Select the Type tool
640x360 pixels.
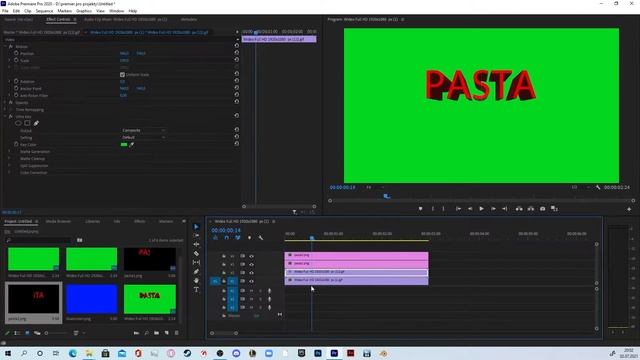coord(196,289)
